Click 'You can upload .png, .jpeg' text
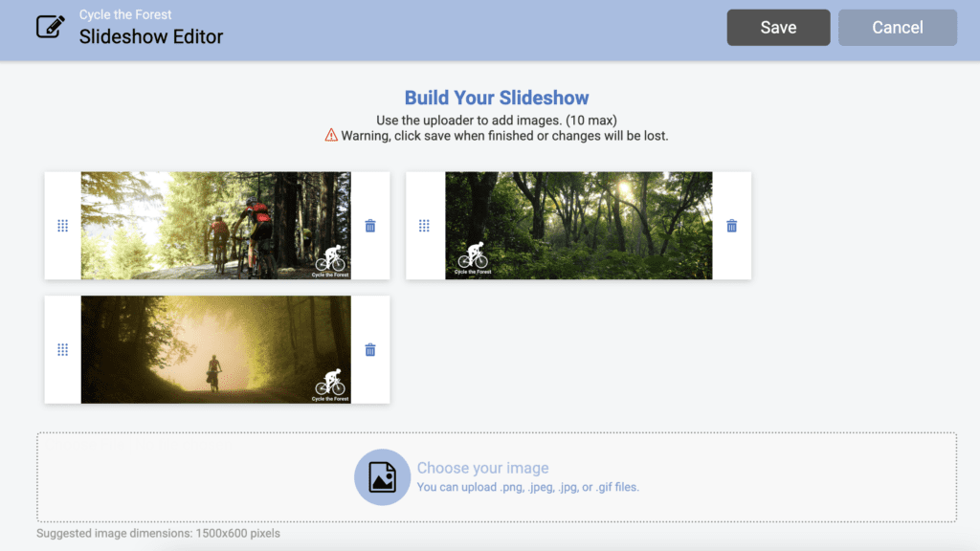The image size is (980, 551). pyautogui.click(x=528, y=487)
